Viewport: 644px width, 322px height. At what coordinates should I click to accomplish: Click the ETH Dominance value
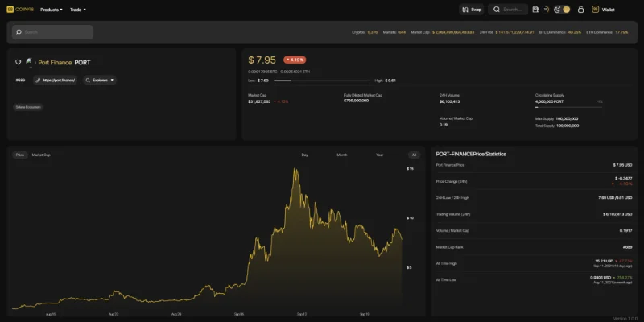621,32
